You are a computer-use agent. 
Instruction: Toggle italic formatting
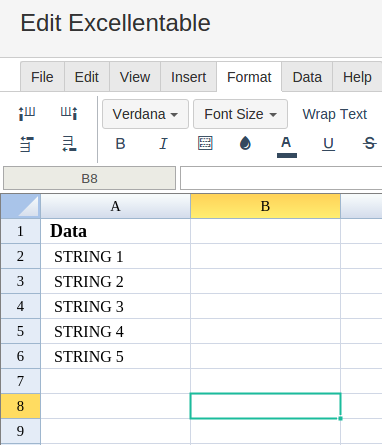click(x=163, y=144)
